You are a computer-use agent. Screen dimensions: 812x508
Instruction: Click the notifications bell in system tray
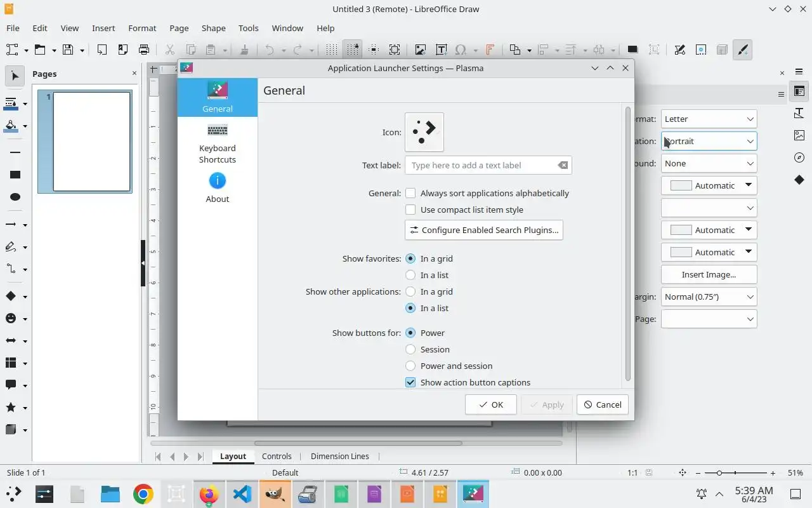702,494
